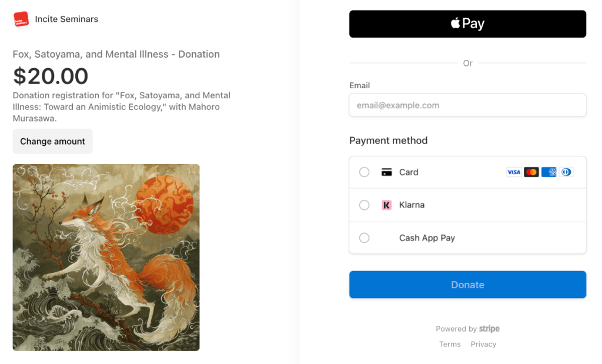The width and height of the screenshot is (602, 364).
Task: Open the Terms link
Action: (450, 345)
